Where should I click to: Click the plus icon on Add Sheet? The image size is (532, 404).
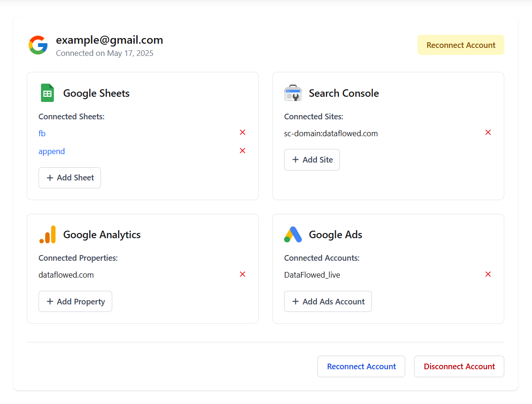[49, 178]
